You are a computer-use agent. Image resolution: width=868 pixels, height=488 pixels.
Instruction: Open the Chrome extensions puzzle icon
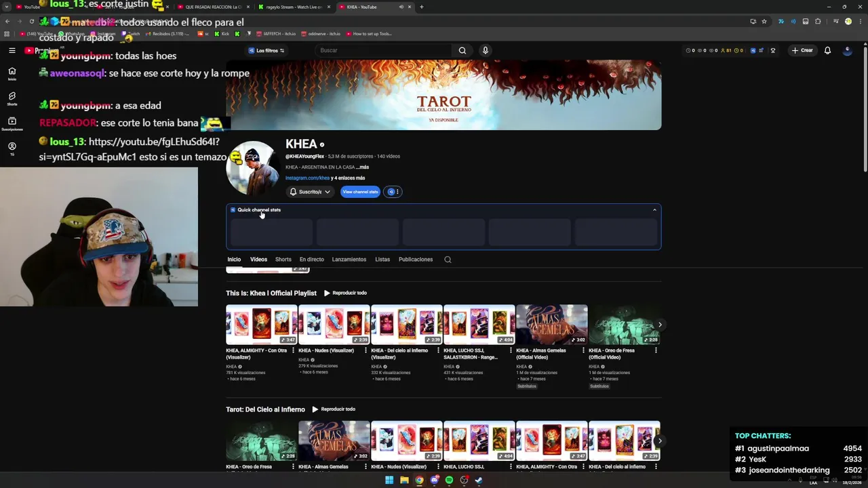[818, 21]
